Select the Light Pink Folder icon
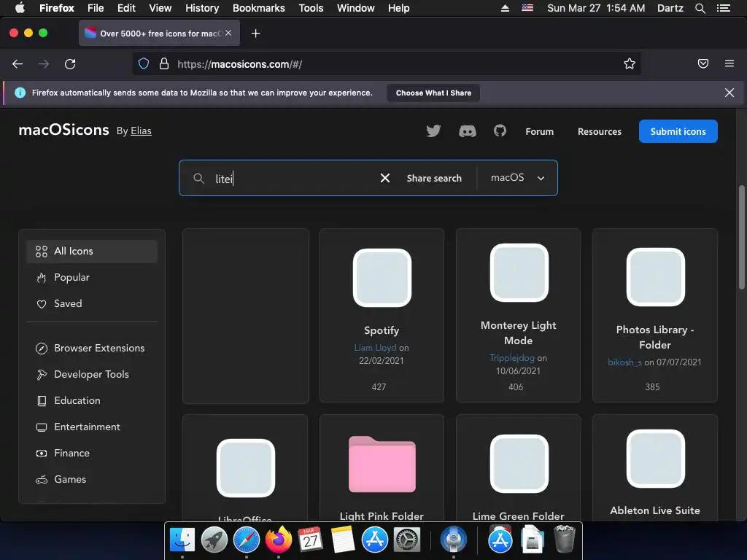The image size is (747, 560). [x=382, y=464]
